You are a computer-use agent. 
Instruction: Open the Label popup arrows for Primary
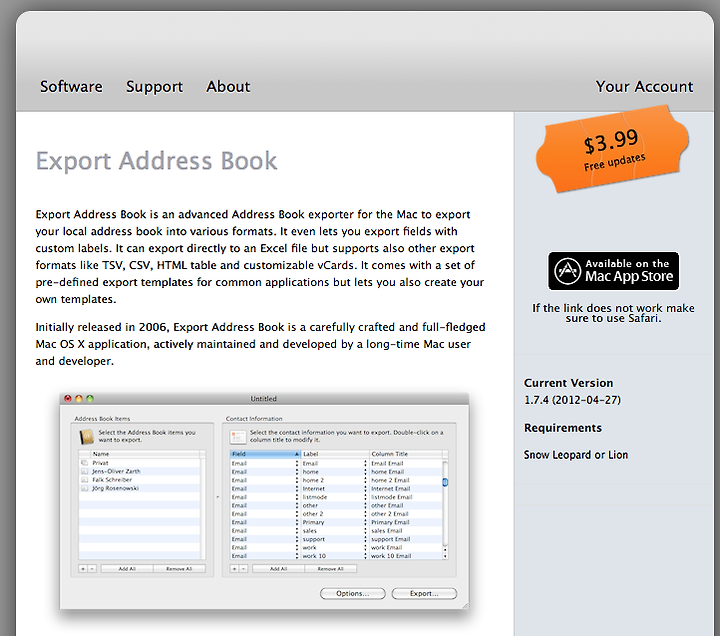coord(366,522)
